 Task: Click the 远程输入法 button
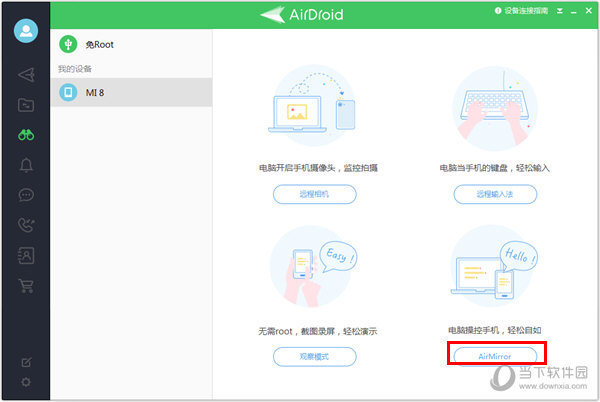click(495, 194)
